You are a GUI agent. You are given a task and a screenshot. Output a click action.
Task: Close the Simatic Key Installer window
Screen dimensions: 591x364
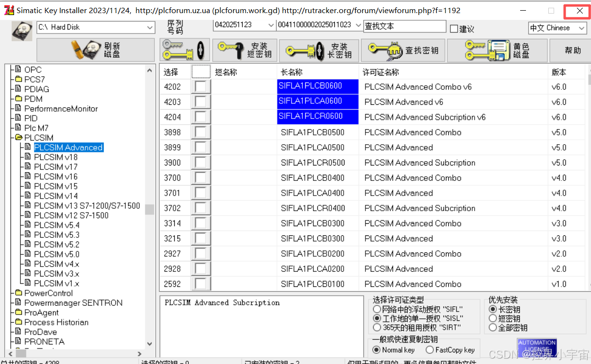(580, 10)
